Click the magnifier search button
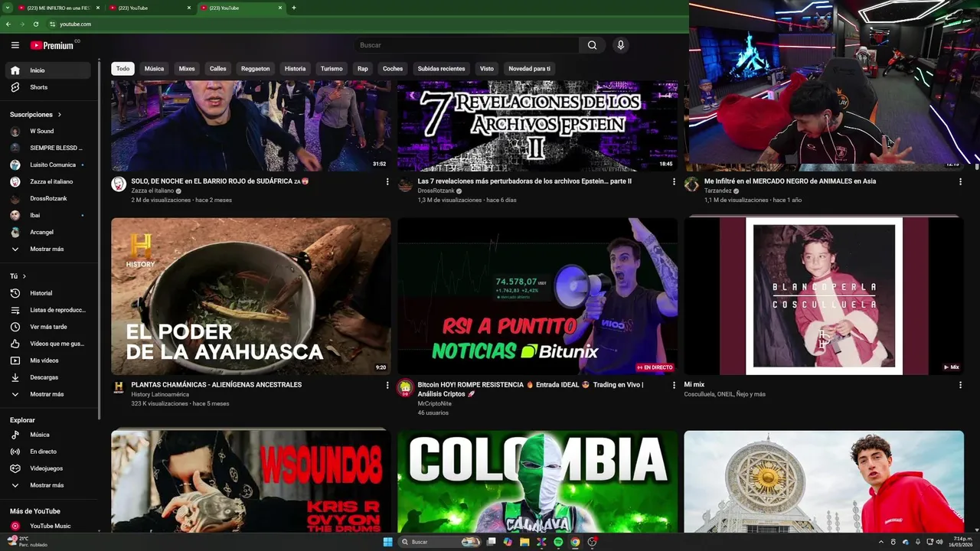This screenshot has height=551, width=980. tap(592, 45)
